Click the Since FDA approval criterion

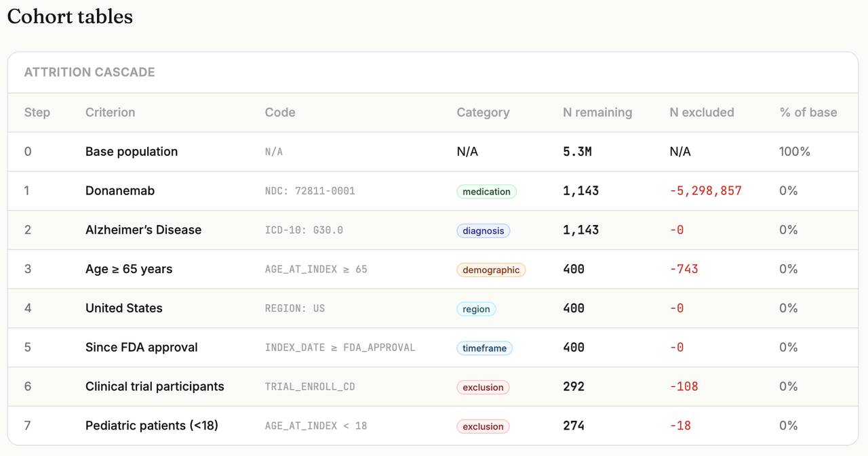click(x=142, y=348)
